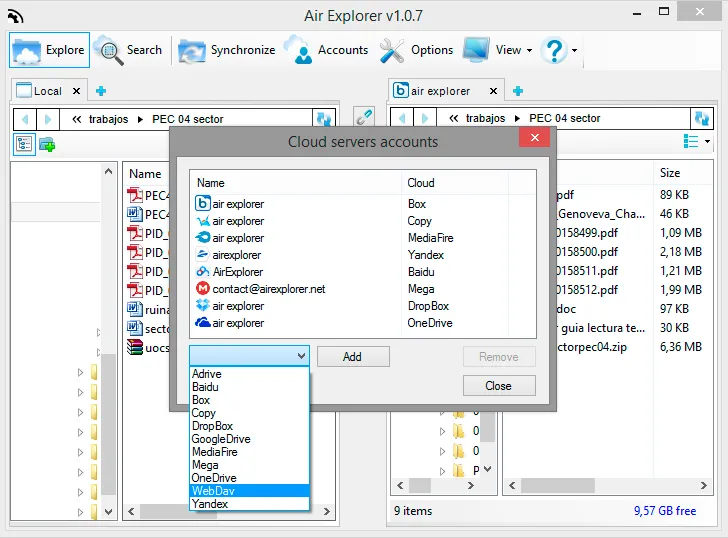Create new folder in left pane
Image resolution: width=728 pixels, height=538 pixels.
pos(47,145)
